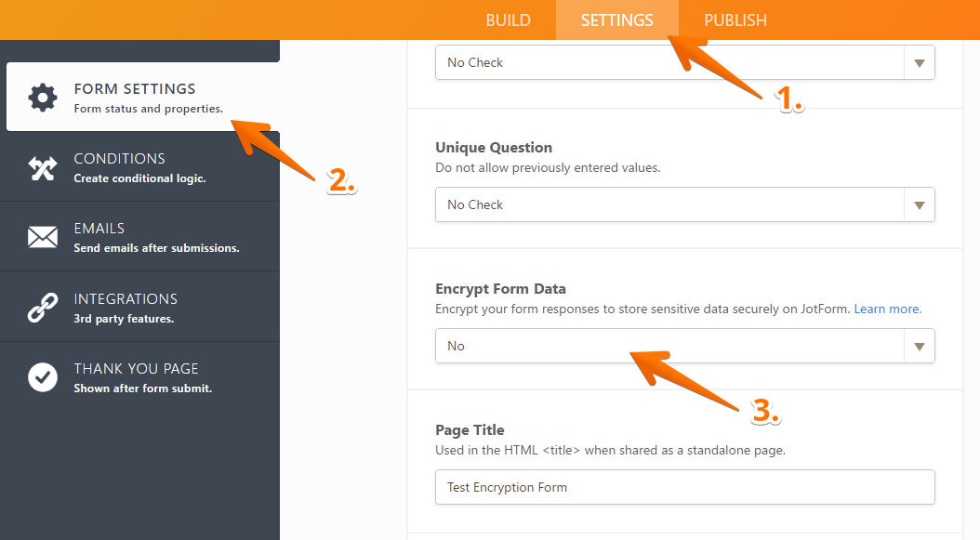Click the Unique Question dropdown arrow
The image size is (980, 540).
click(x=919, y=205)
